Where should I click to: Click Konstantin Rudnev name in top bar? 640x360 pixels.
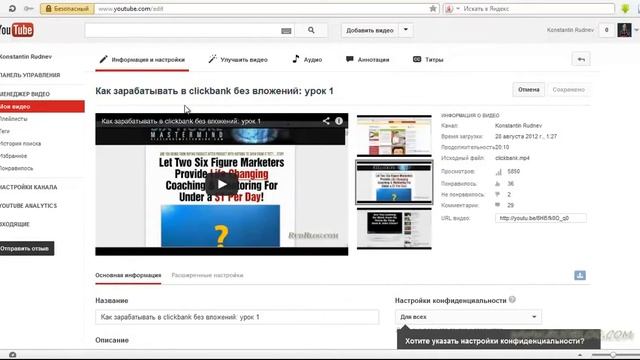570,30
